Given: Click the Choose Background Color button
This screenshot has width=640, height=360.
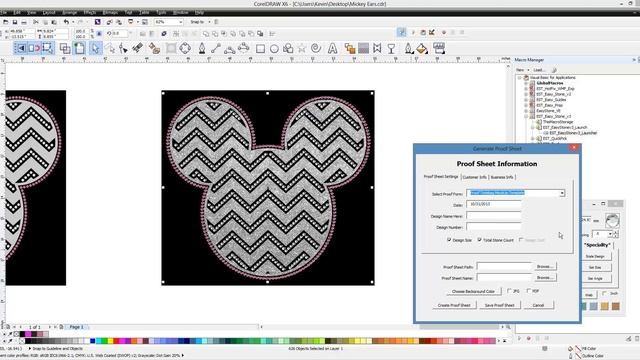Looking at the screenshot, I should point(473,291).
